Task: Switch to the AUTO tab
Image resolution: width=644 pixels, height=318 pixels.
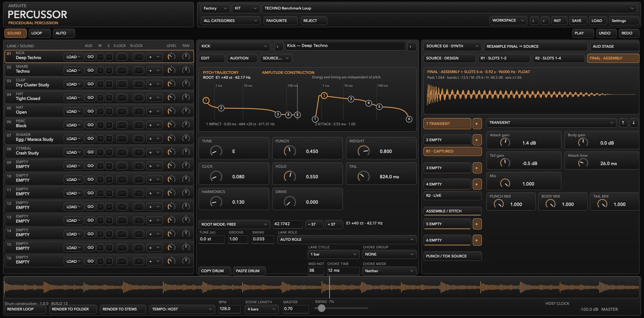Action: [x=64, y=33]
